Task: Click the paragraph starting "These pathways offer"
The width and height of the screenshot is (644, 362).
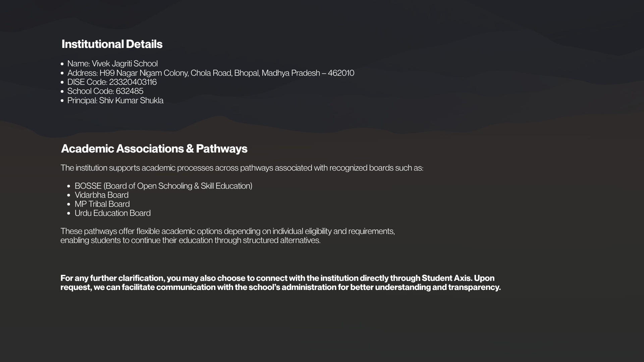Action: [x=227, y=231]
